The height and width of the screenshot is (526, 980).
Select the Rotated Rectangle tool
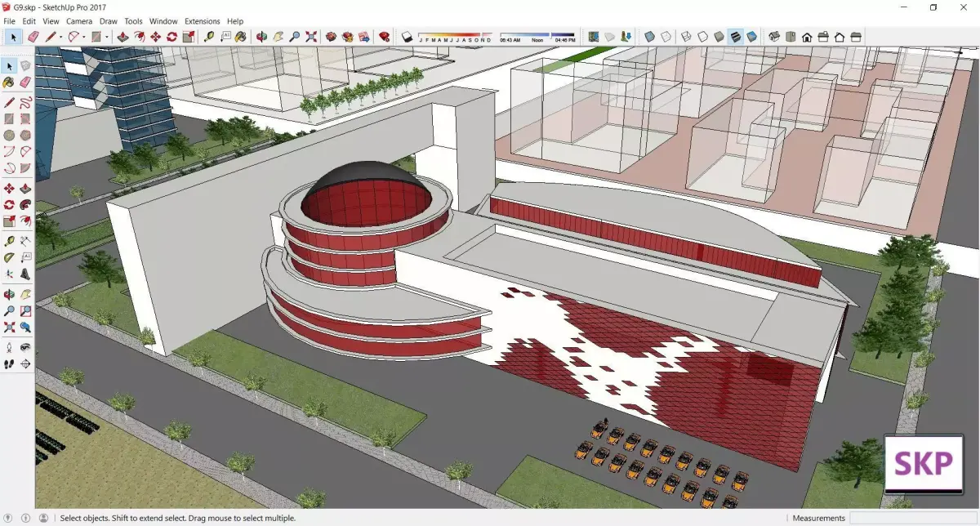(x=25, y=119)
